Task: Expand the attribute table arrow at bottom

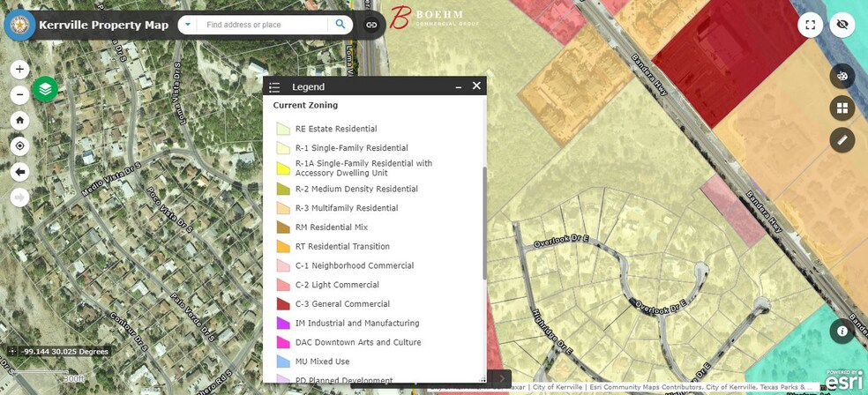Action: pyautogui.click(x=502, y=379)
